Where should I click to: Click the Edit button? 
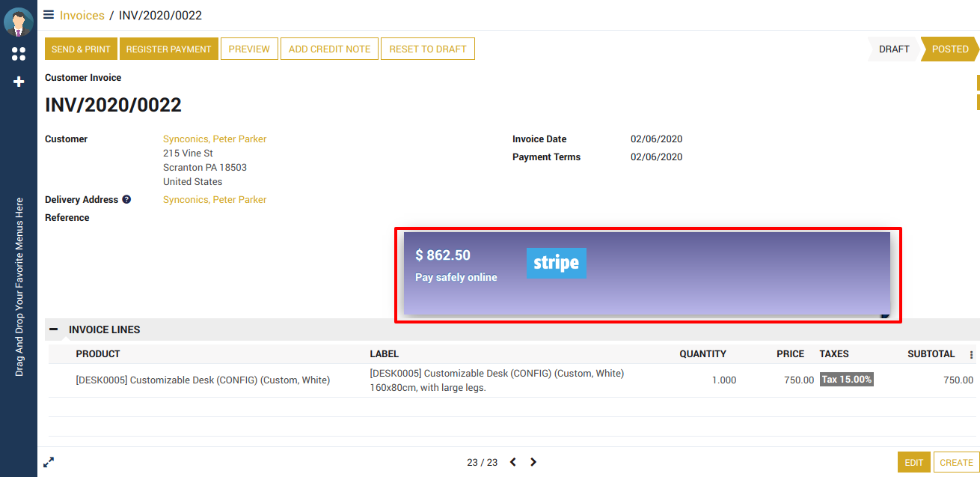pyautogui.click(x=913, y=463)
